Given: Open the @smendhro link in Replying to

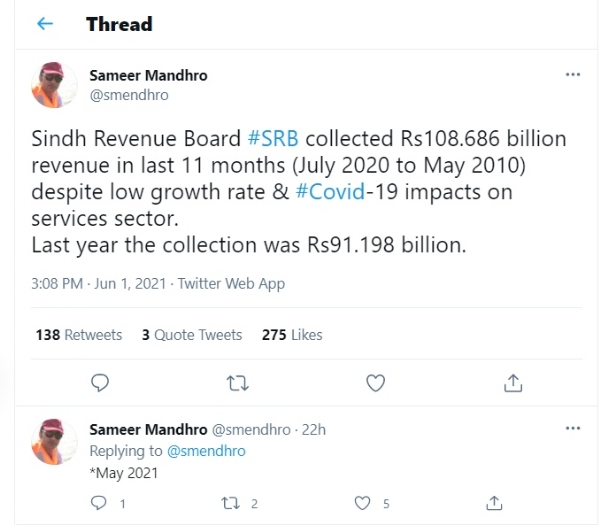Looking at the screenshot, I should [x=206, y=451].
